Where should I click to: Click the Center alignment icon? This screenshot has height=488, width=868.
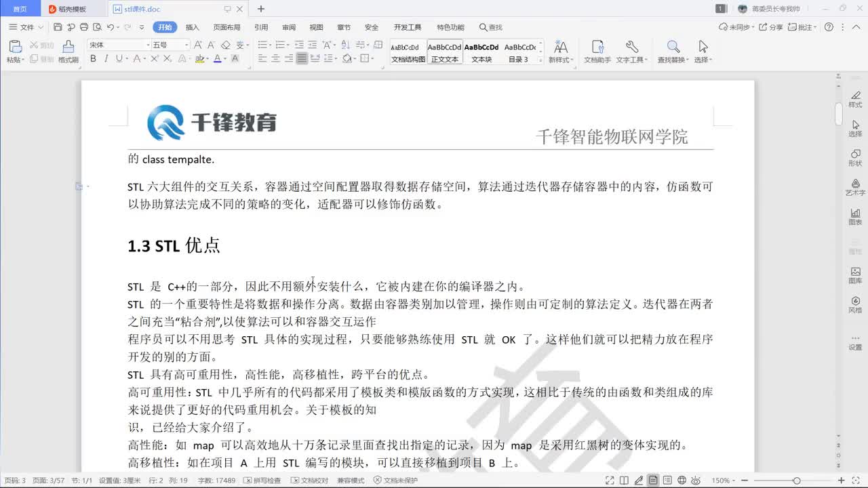pyautogui.click(x=276, y=59)
